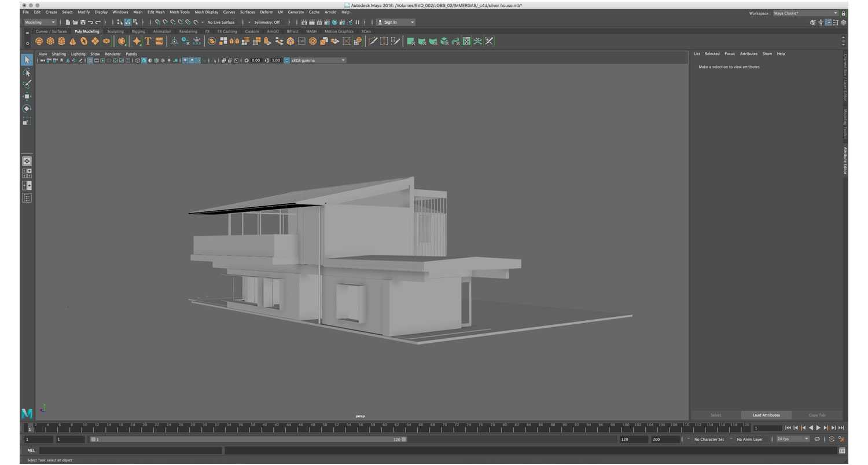Create a polygon cylinder from the shelf
868x465 pixels.
point(61,41)
